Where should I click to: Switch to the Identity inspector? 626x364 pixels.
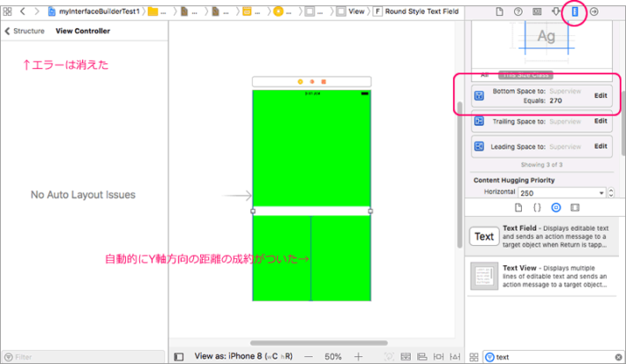click(537, 11)
